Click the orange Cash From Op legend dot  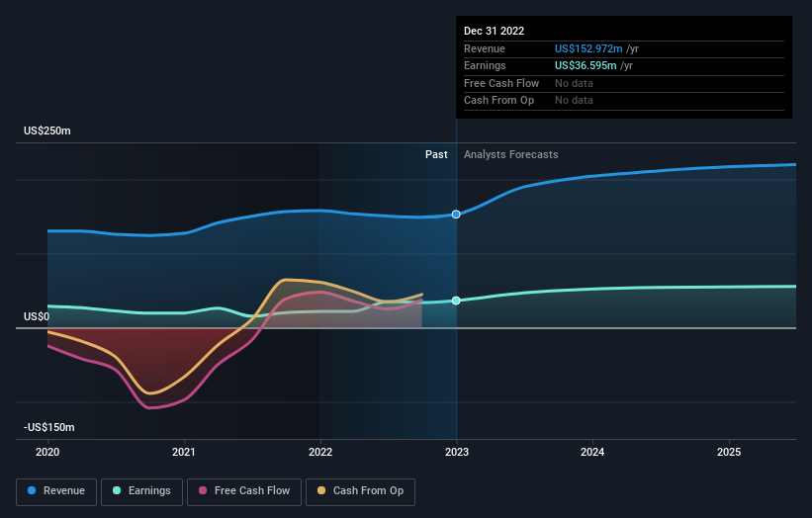tap(321, 490)
